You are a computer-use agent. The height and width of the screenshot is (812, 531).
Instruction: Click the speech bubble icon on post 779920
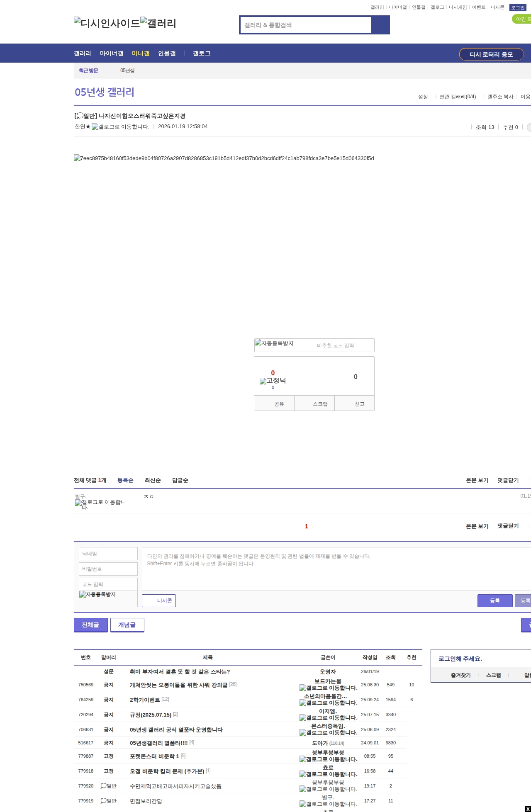tap(103, 786)
